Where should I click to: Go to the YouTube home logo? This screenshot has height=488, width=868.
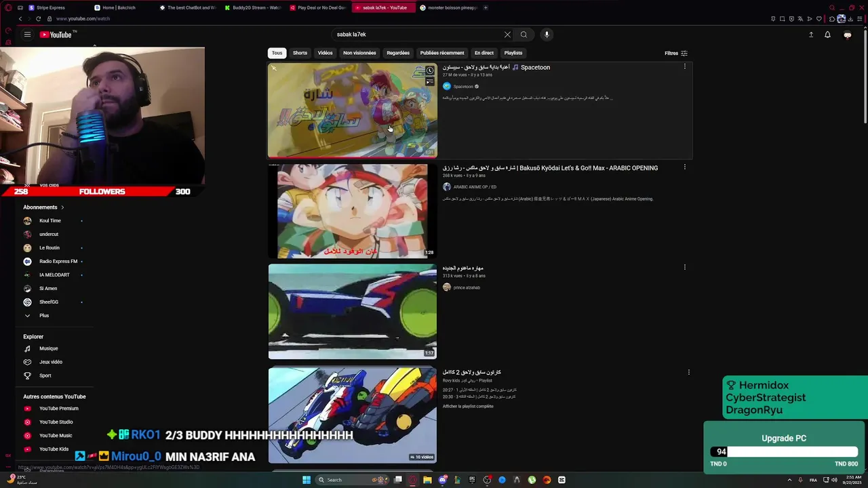[x=56, y=35]
